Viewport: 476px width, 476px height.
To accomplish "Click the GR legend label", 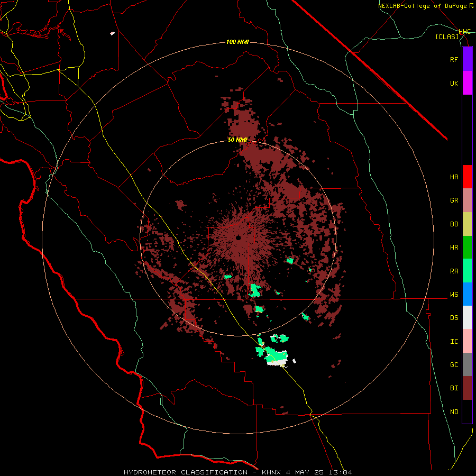I will point(454,200).
